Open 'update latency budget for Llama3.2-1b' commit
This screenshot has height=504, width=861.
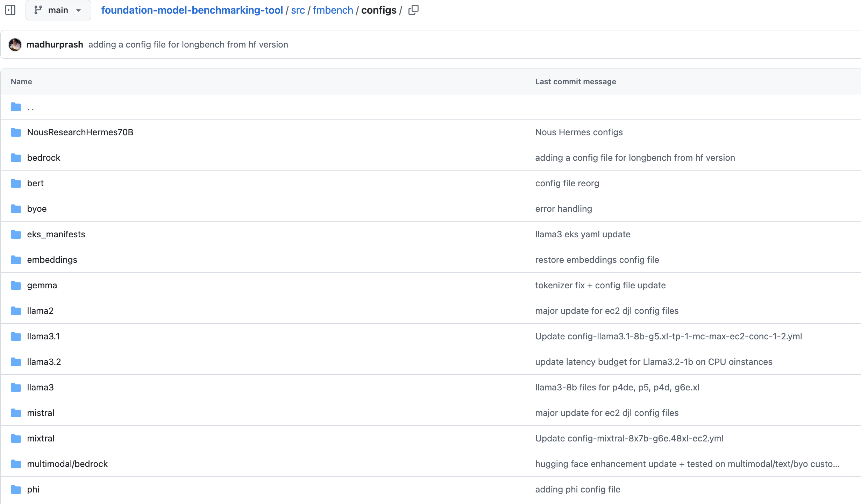click(x=654, y=362)
